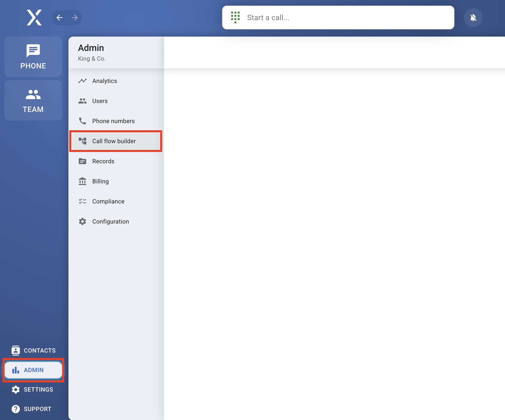Toggle the muted notifications bell
The height and width of the screenshot is (420, 505).
tap(473, 17)
